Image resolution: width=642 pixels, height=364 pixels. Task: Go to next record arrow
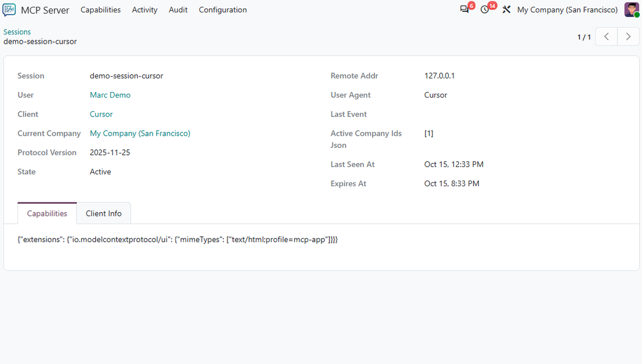628,36
